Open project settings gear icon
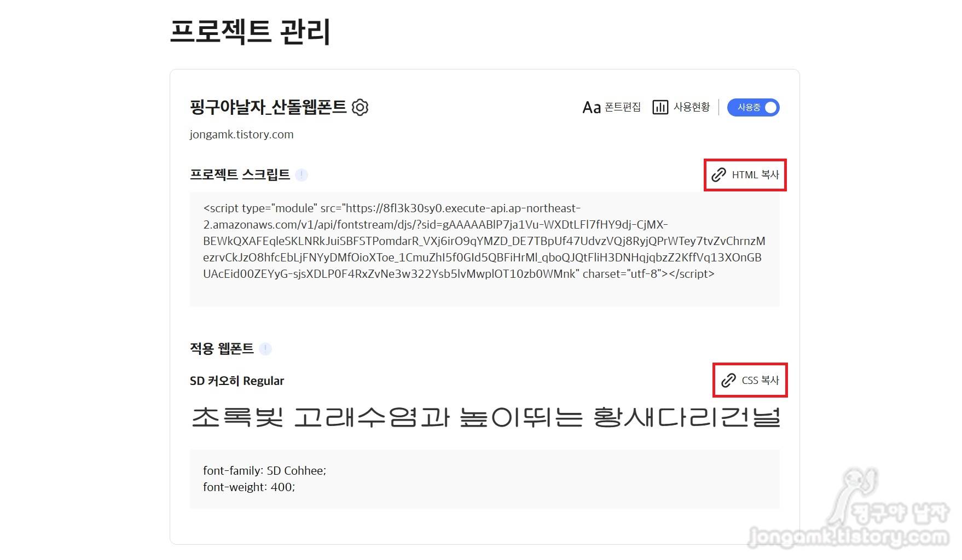This screenshot has height=560, width=962. (x=360, y=107)
